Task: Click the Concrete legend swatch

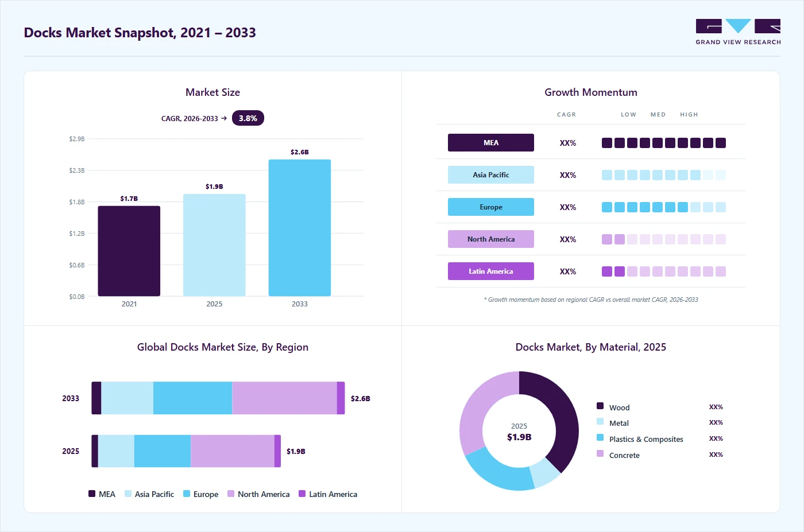Action: [x=600, y=453]
